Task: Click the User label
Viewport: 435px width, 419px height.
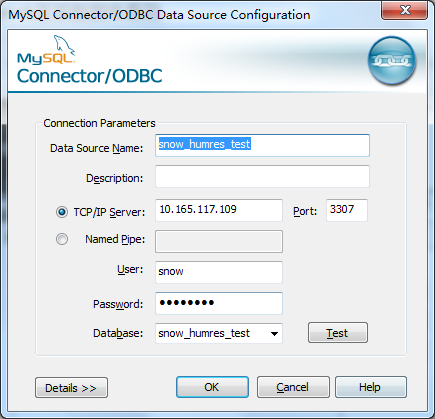Action: point(130,269)
